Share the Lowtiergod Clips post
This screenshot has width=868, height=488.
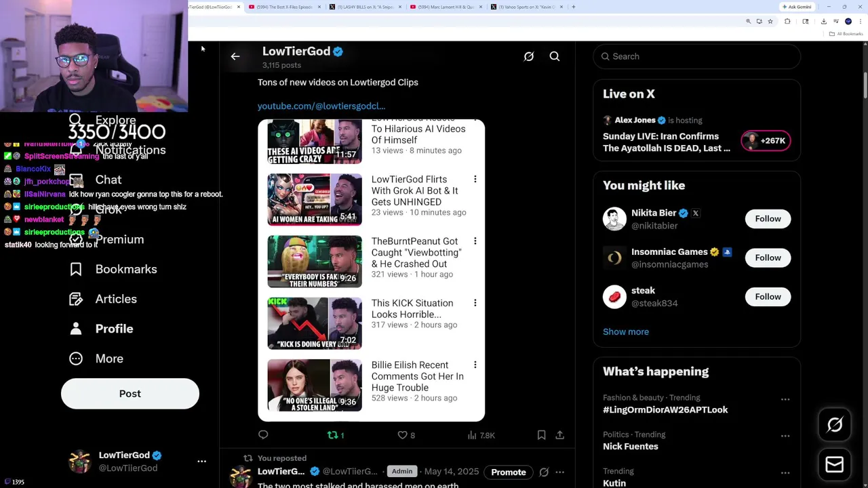560,435
